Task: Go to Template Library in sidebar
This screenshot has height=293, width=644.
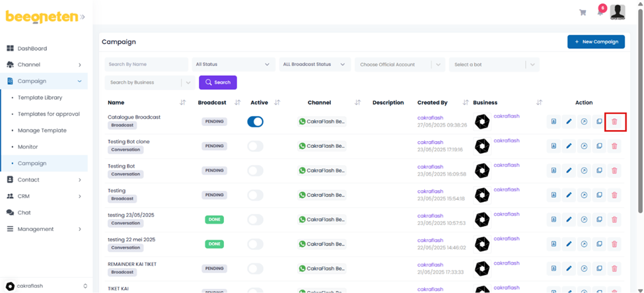Action: [40, 98]
